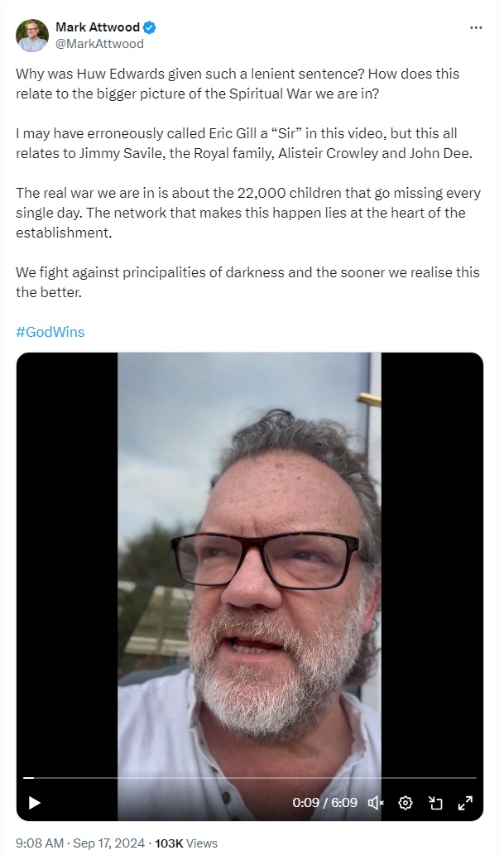Open the 9:08 AM post timestamp

(40, 843)
